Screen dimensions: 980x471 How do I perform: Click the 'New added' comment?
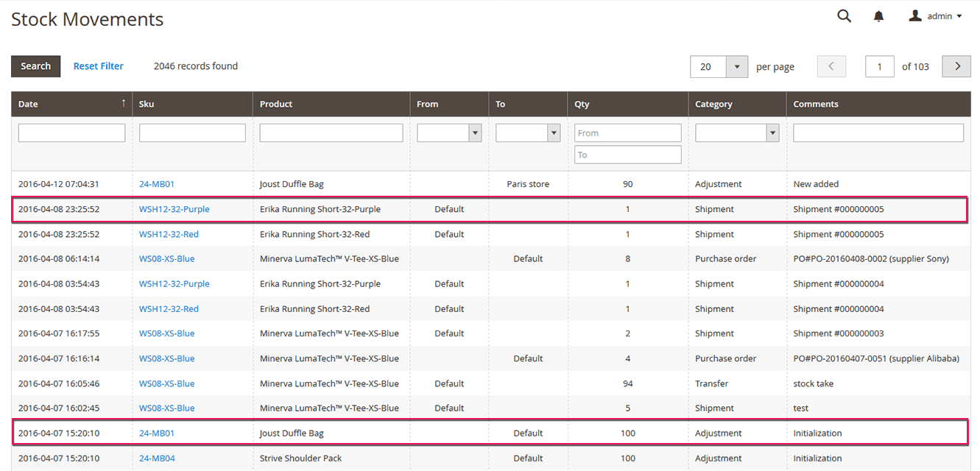point(816,184)
